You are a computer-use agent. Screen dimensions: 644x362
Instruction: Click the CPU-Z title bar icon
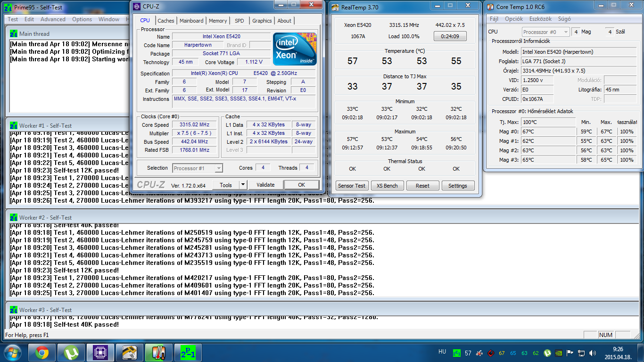click(137, 7)
